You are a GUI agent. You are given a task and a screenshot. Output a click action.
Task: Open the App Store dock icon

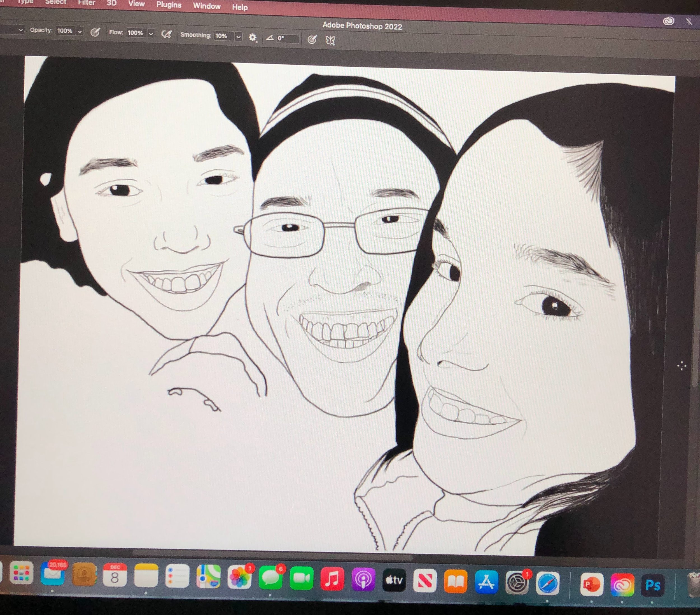[486, 582]
